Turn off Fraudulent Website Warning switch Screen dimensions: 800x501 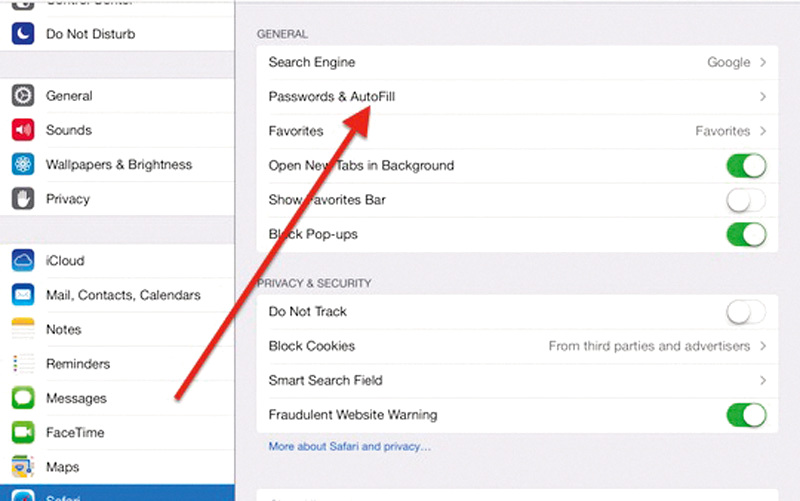(746, 415)
